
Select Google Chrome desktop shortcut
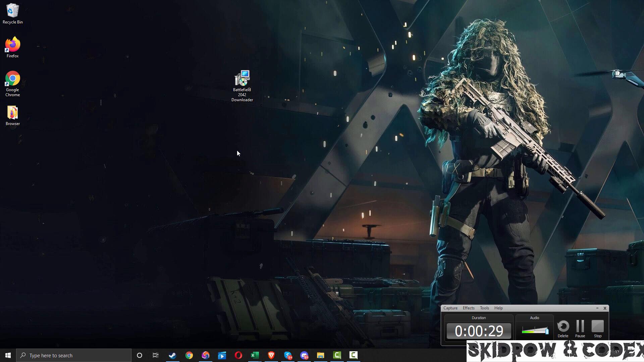pos(12,79)
